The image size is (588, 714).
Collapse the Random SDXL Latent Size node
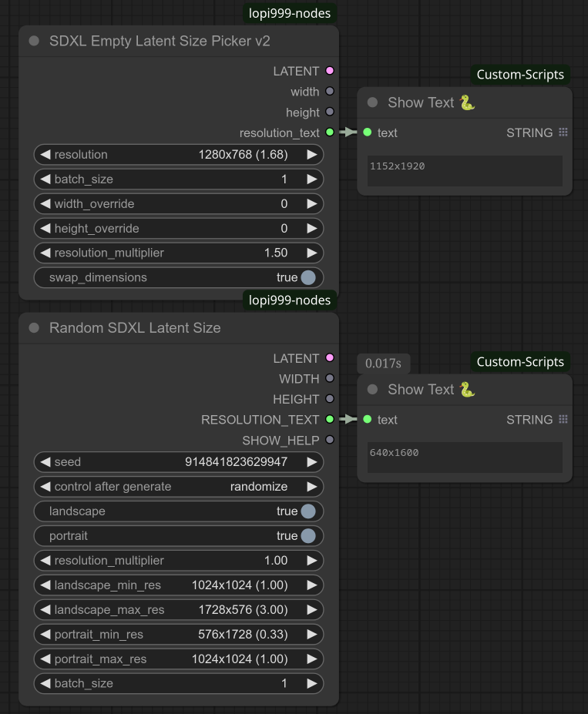point(34,328)
